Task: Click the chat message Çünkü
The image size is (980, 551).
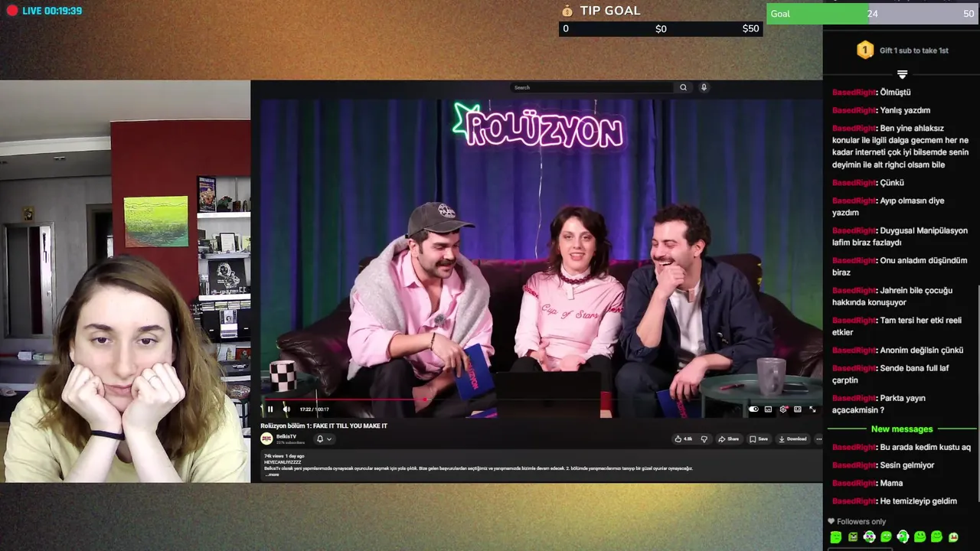Action: pos(892,183)
